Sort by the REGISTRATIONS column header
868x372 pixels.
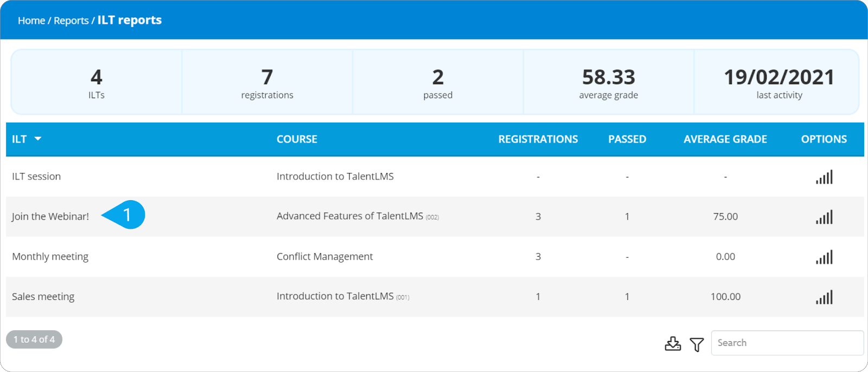[538, 139]
